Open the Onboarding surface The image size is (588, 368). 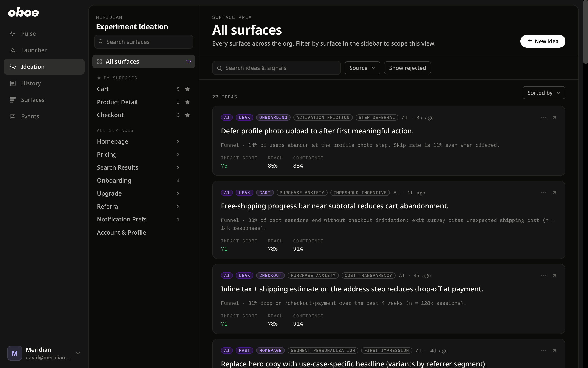(144, 181)
